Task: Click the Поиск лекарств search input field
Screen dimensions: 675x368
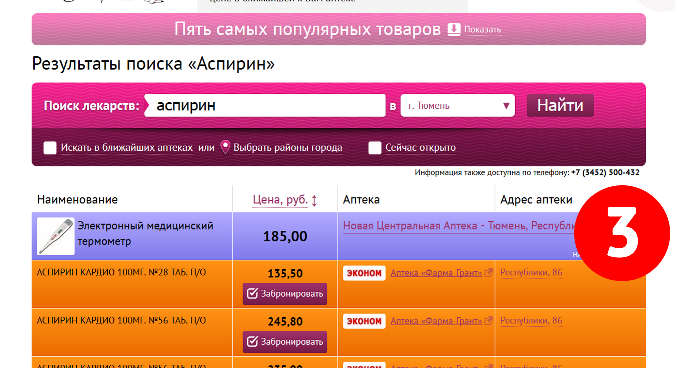Action: (x=265, y=105)
